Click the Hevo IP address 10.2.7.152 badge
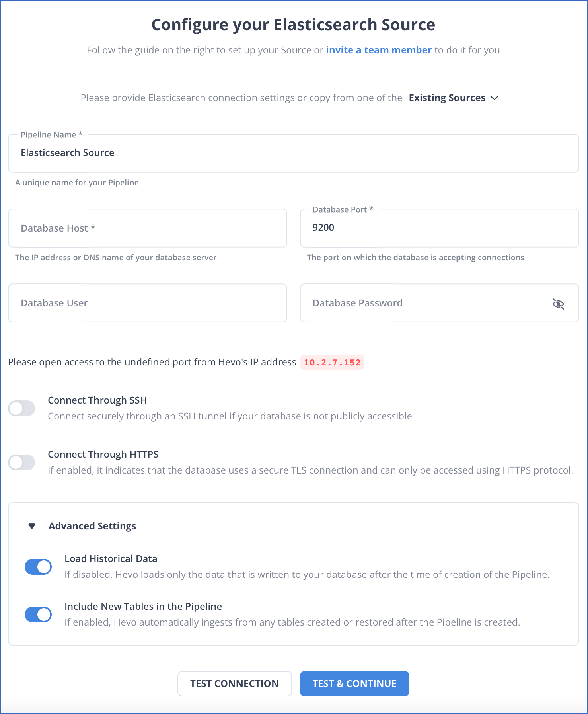This screenshot has height=714, width=588. pos(332,363)
